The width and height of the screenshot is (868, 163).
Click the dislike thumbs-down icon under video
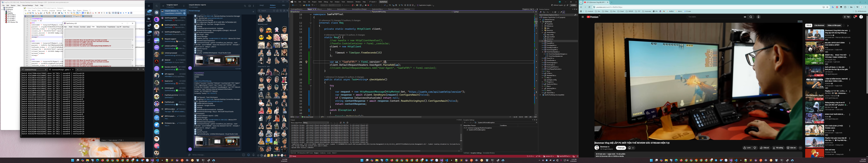[755, 148]
